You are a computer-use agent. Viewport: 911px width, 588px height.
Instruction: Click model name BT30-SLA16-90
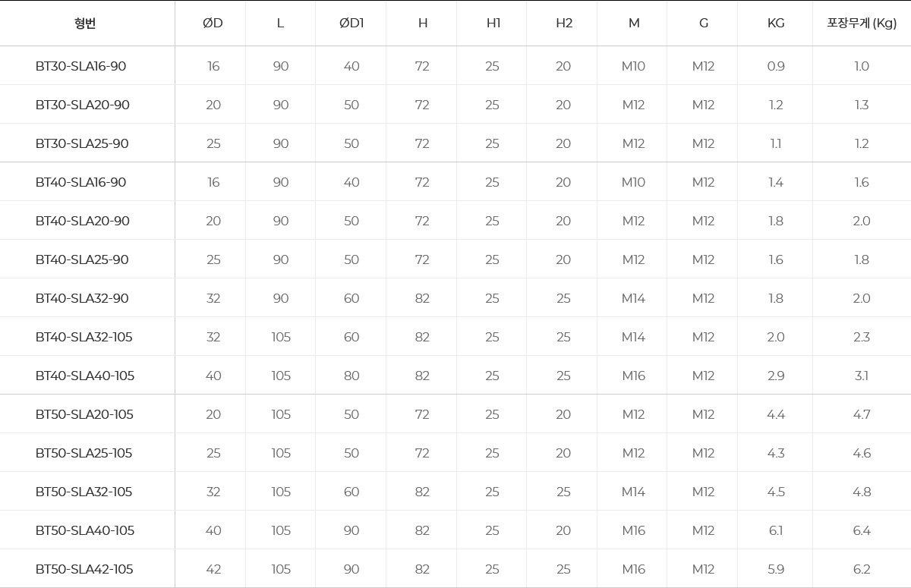[80, 66]
